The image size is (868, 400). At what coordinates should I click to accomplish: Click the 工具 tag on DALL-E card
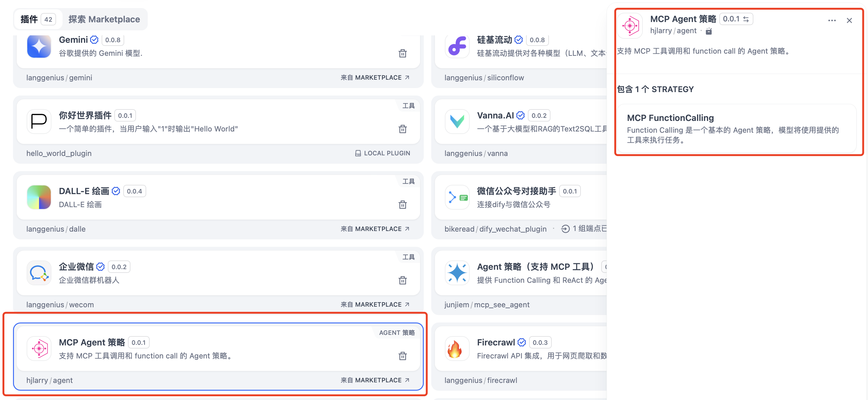pyautogui.click(x=408, y=181)
